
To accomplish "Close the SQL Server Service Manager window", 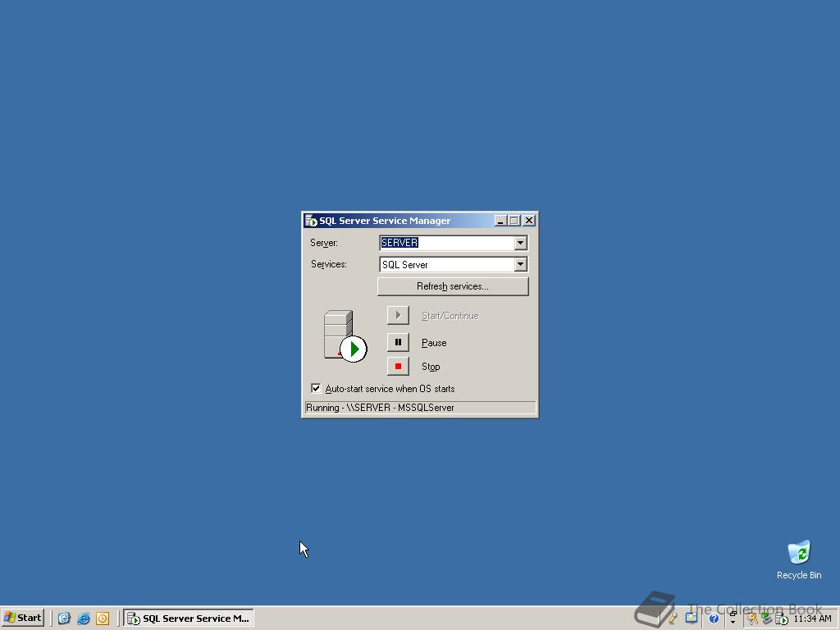I will point(529,221).
